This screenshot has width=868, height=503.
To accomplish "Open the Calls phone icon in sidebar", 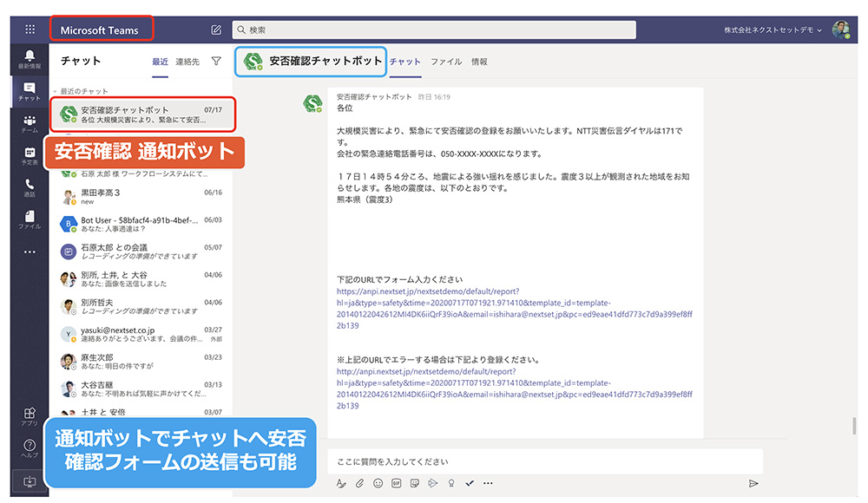I will pos(30,187).
